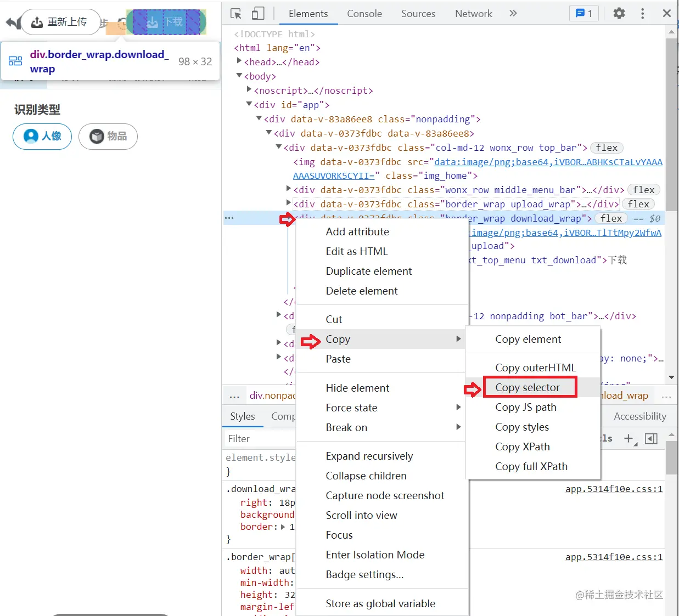Image resolution: width=679 pixels, height=616 pixels.
Task: Toggle the device toolbar icon
Action: click(257, 14)
